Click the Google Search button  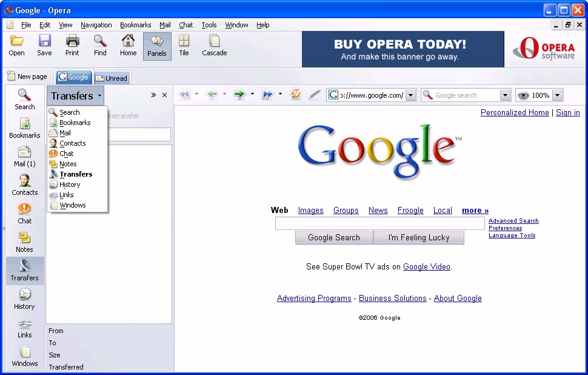pyautogui.click(x=334, y=238)
